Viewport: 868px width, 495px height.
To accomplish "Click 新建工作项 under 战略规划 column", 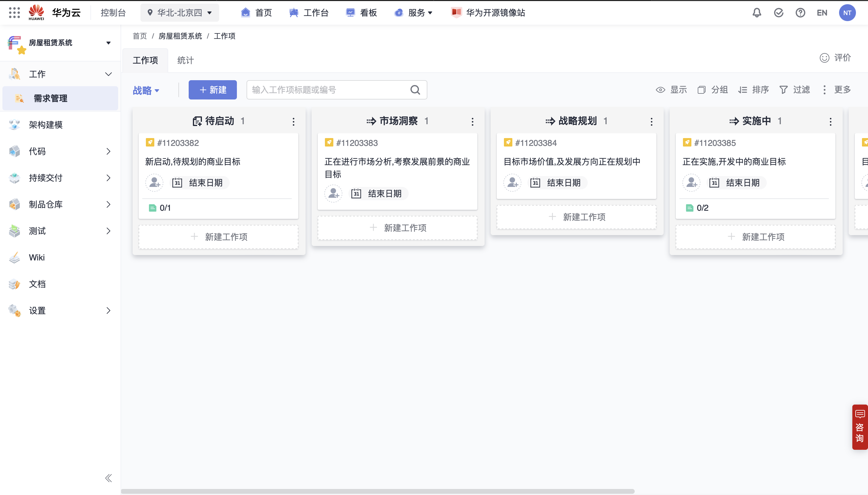I will coord(576,217).
